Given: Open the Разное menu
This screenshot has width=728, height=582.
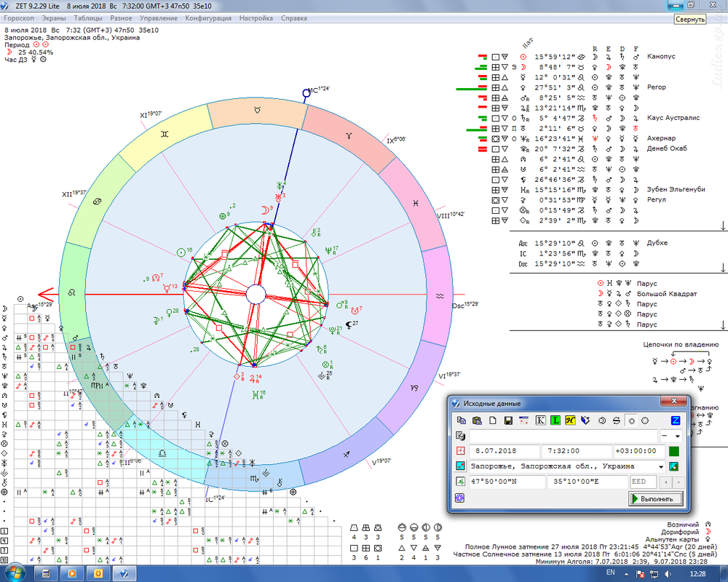Looking at the screenshot, I should [121, 18].
